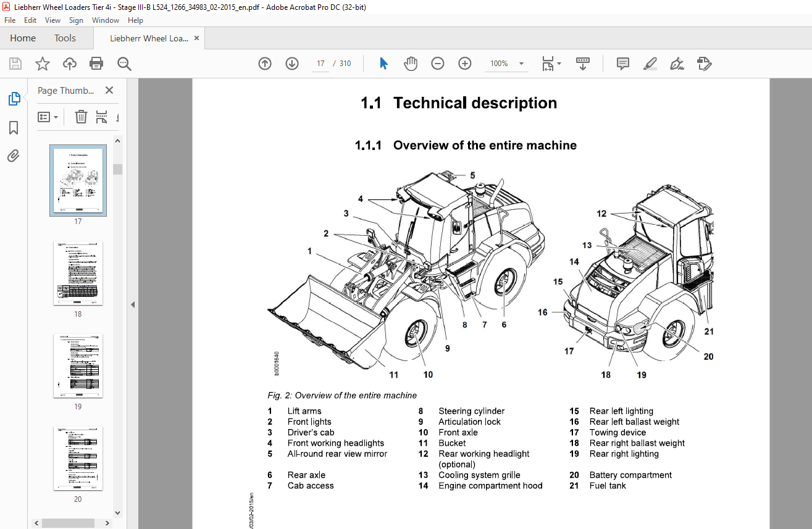Screen dimensions: 812x529
Task: Click the '1.1.1 Overview of the entire machine' heading
Action: tap(466, 146)
